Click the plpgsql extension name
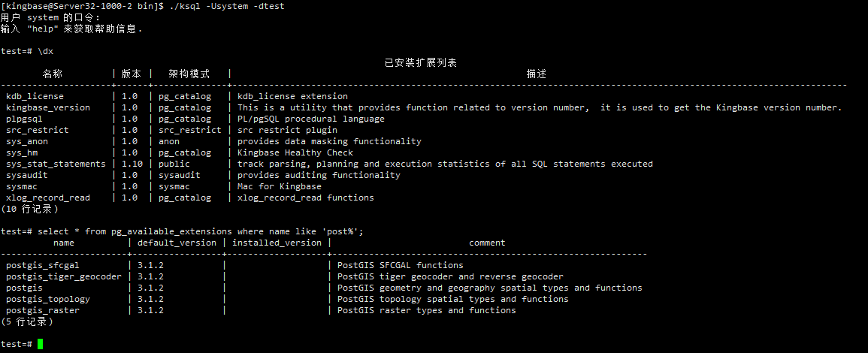Viewport: 868px width, 353px height. click(x=24, y=119)
